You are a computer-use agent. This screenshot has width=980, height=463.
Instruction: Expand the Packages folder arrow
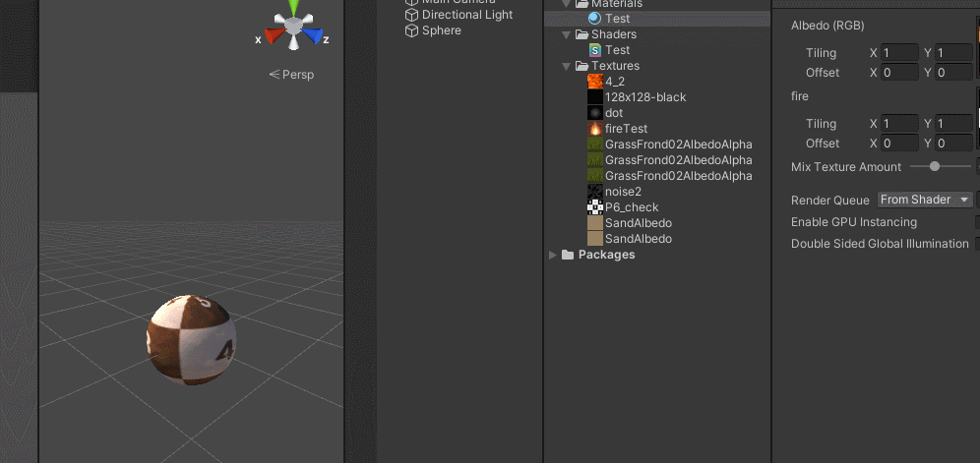[x=553, y=255]
